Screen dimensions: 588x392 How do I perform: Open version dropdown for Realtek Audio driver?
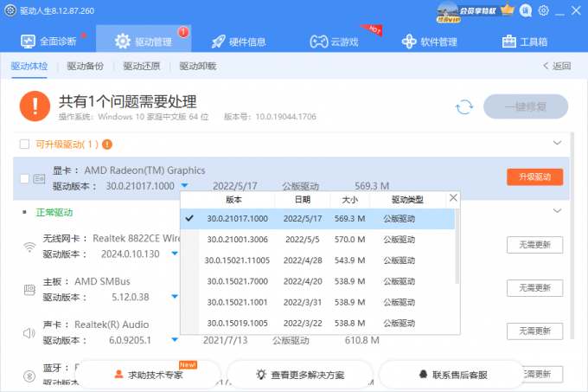tap(175, 340)
